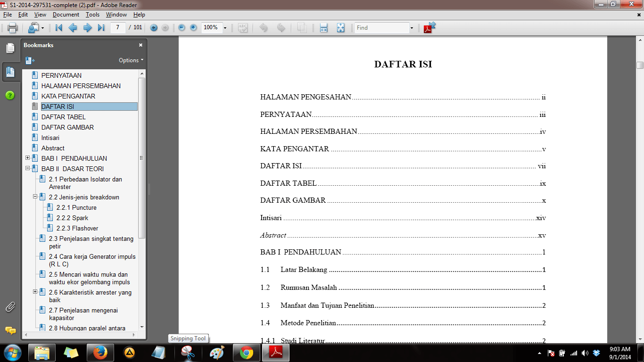Select the Zoom Out minus icon

(181, 28)
